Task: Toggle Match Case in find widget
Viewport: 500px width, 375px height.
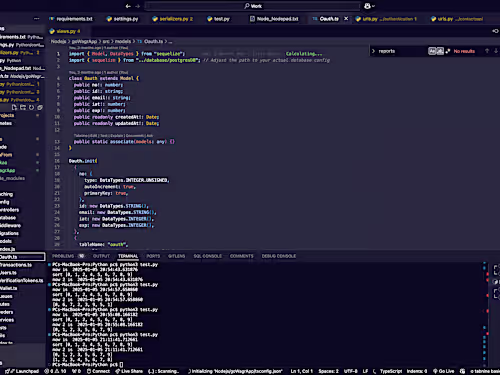Action: pos(432,51)
